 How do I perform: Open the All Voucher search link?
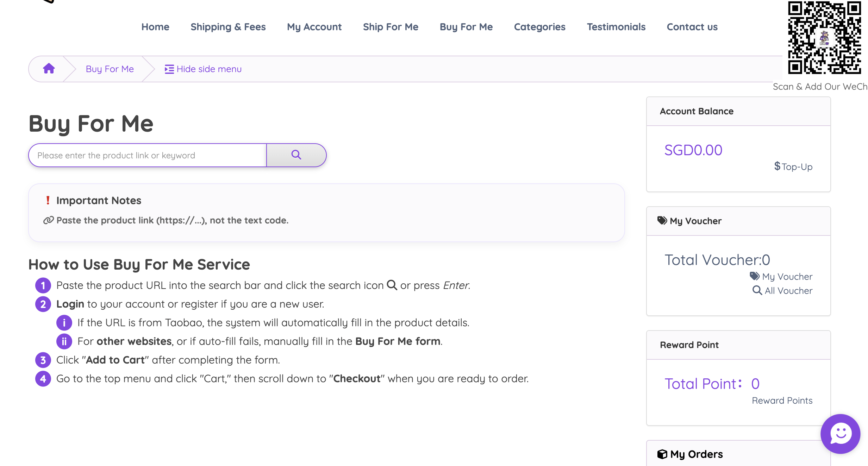[x=783, y=291]
